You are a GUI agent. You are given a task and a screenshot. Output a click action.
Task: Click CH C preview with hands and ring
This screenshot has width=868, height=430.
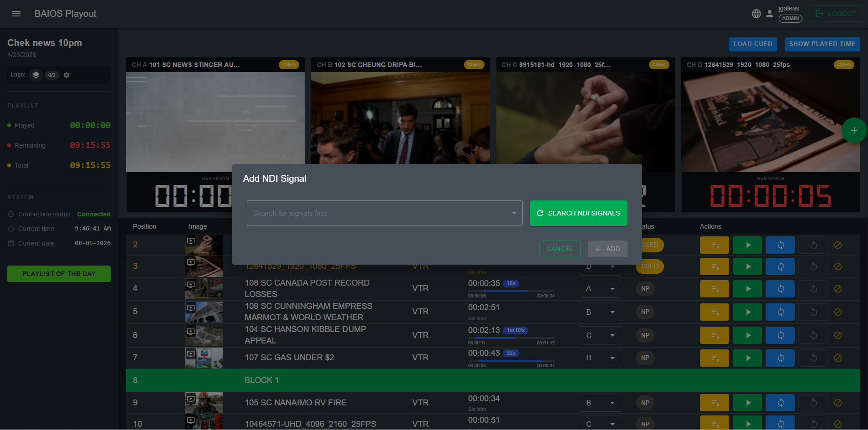586,118
